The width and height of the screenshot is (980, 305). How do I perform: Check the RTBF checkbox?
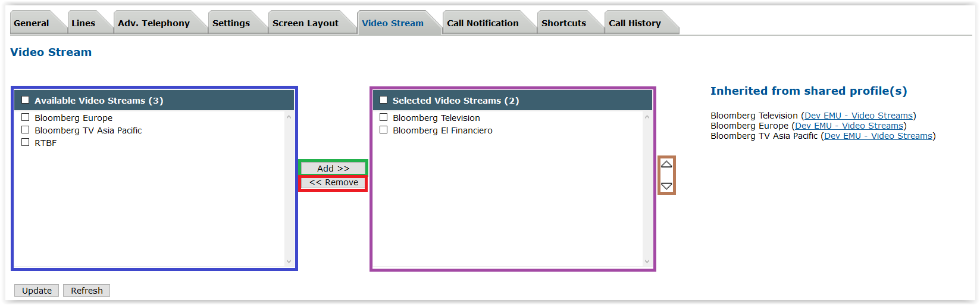point(26,142)
